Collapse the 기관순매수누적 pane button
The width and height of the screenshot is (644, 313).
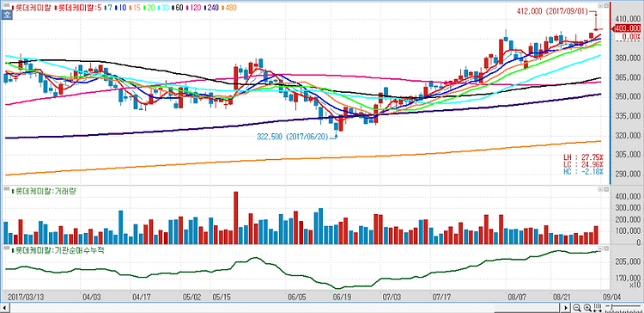click(600, 249)
